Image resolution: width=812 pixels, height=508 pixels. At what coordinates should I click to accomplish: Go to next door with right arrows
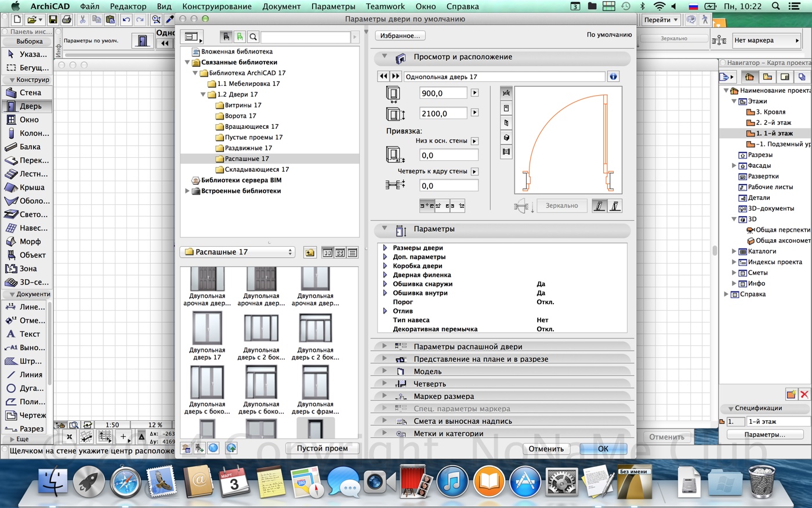(x=396, y=76)
